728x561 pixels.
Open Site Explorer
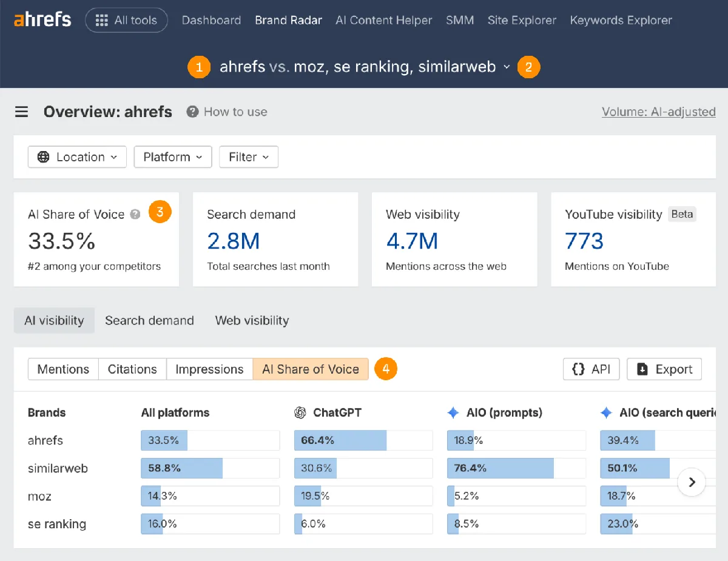point(522,20)
